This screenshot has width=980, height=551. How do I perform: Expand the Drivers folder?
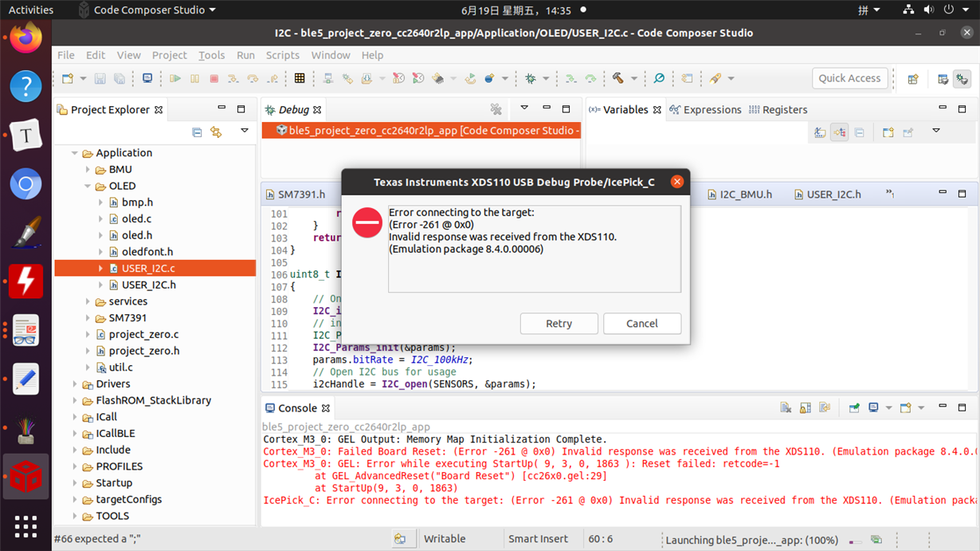coord(76,384)
